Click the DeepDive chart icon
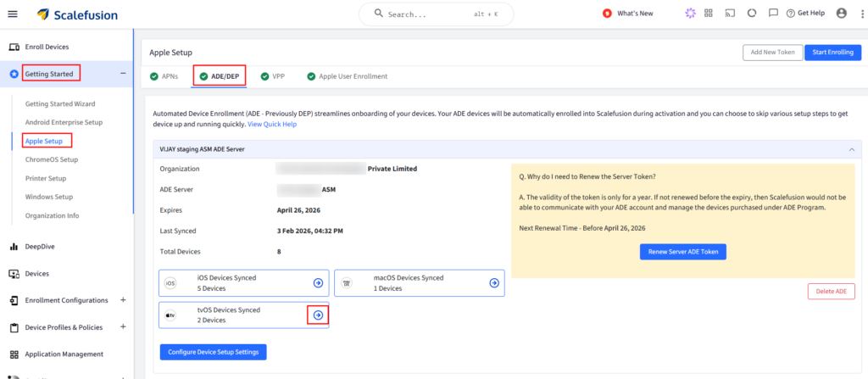Image resolution: width=868 pixels, height=379 pixels. [14, 247]
